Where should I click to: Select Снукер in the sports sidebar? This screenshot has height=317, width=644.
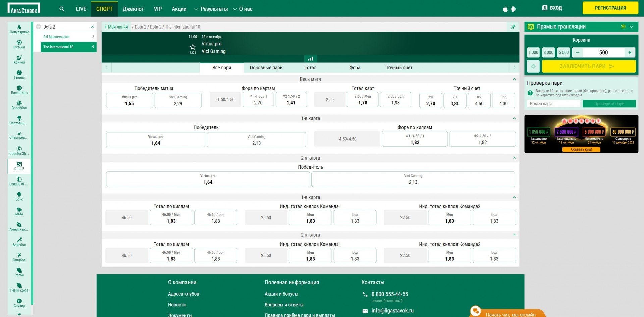pyautogui.click(x=19, y=303)
